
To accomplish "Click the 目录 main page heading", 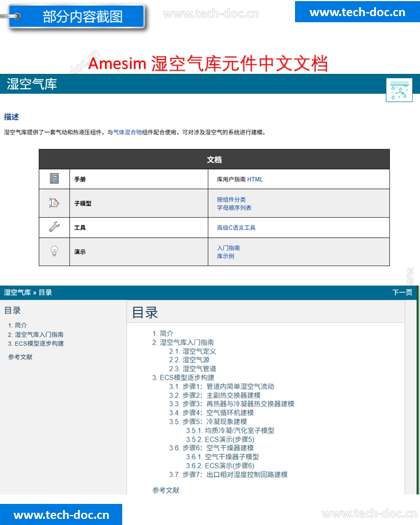I will [145, 312].
